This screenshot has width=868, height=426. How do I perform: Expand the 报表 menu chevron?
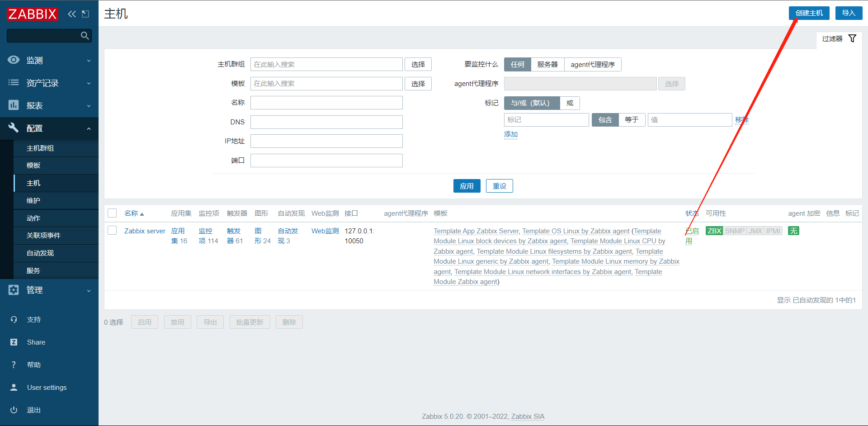pos(89,106)
